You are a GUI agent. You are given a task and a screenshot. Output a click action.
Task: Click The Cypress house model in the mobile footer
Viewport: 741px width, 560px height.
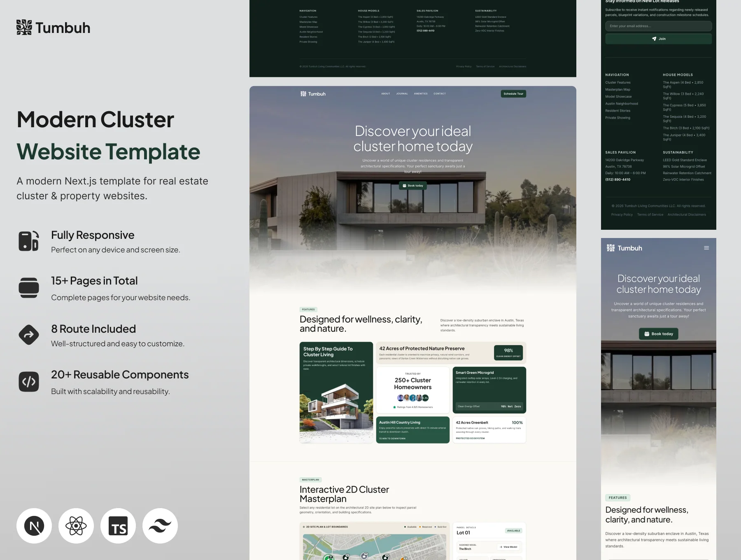click(x=684, y=107)
